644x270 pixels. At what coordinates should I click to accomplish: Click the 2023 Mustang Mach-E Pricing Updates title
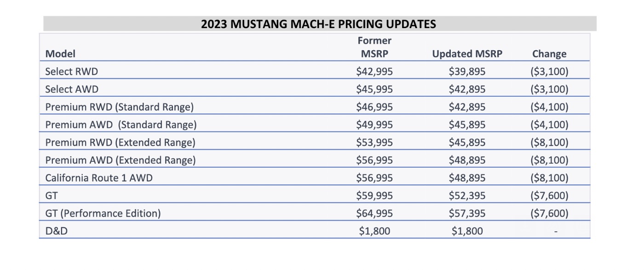[318, 24]
